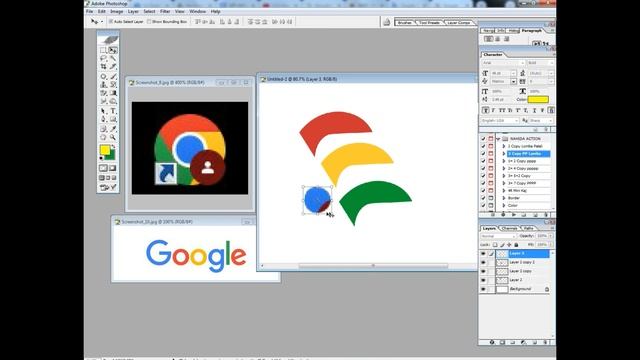This screenshot has height=360, width=640.
Task: Toggle visibility of Layer 2 copy
Action: click(483, 271)
